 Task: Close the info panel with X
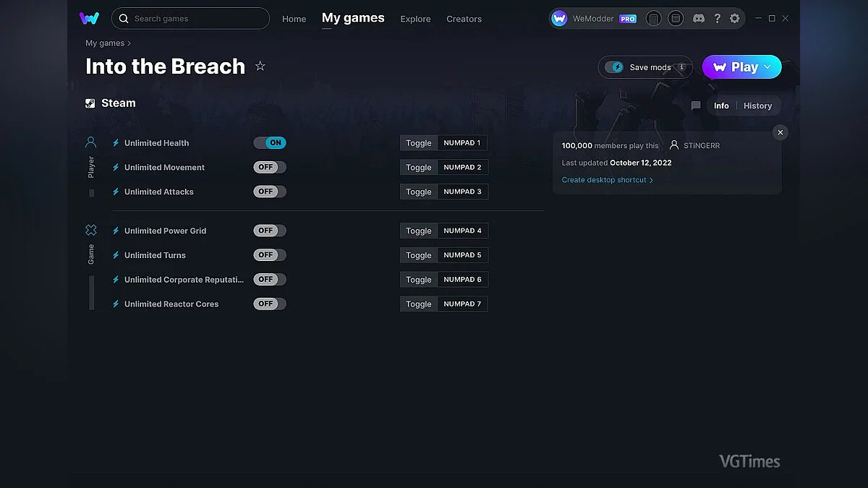[x=780, y=132]
